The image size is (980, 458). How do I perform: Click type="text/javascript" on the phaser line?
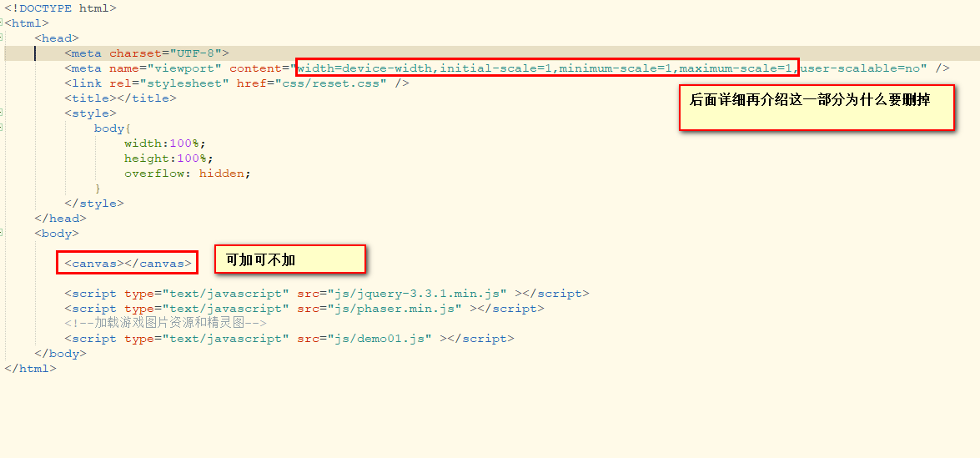tap(206, 309)
